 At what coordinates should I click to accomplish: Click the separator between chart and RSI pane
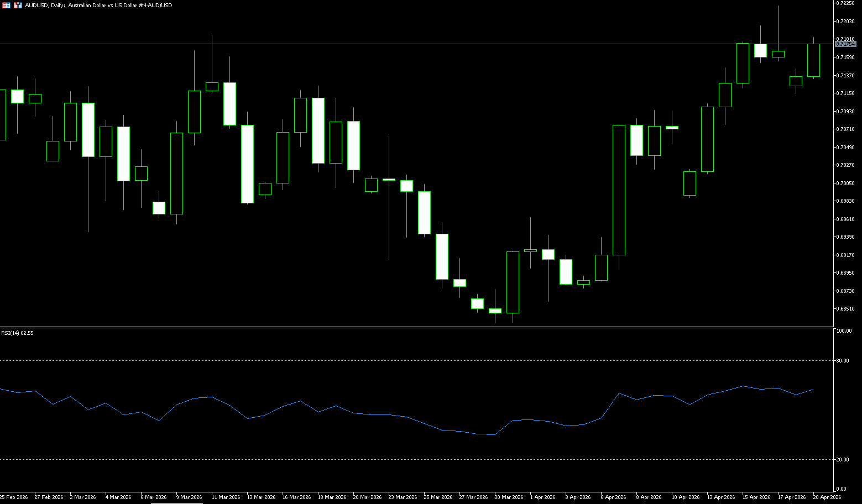tap(415, 328)
